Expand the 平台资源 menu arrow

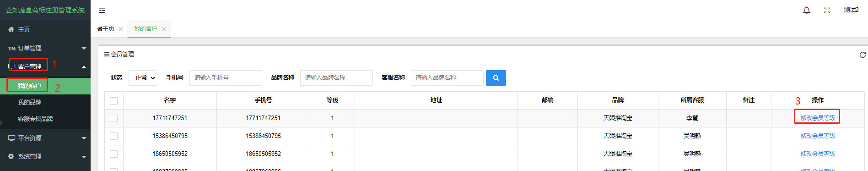(x=84, y=138)
